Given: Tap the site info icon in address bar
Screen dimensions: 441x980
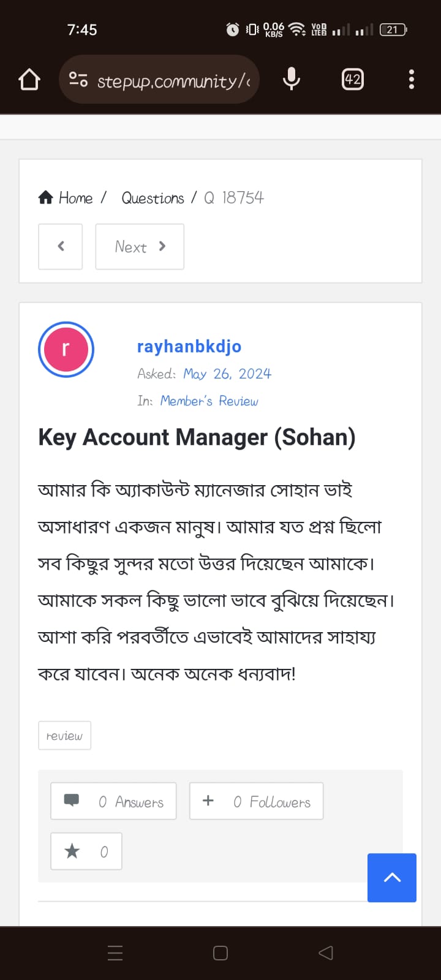Looking at the screenshot, I should click(78, 80).
